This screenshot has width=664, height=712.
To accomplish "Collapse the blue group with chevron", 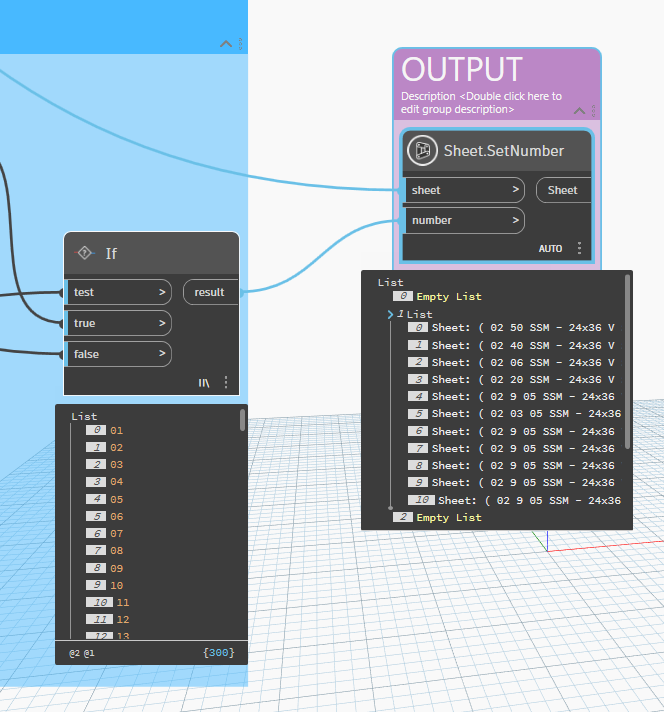I will 226,44.
